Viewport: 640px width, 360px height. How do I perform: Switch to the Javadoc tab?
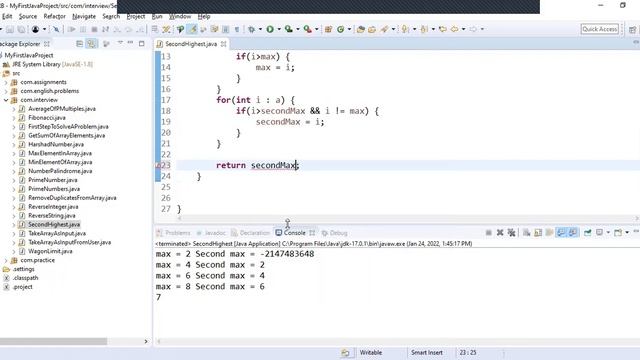211,233
